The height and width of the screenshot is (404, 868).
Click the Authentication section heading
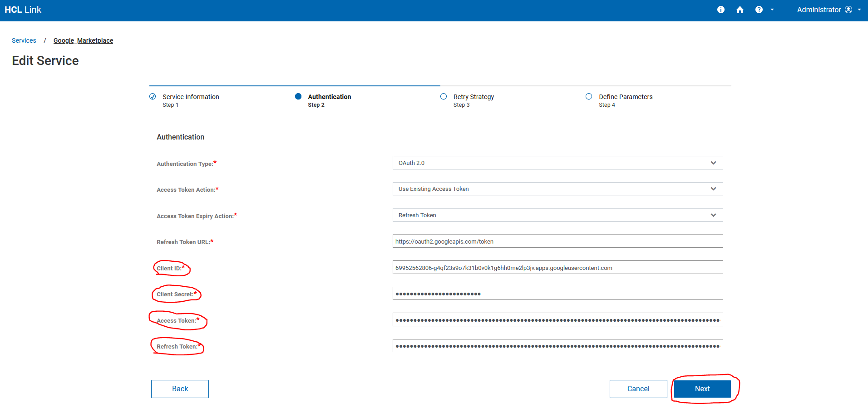[181, 137]
